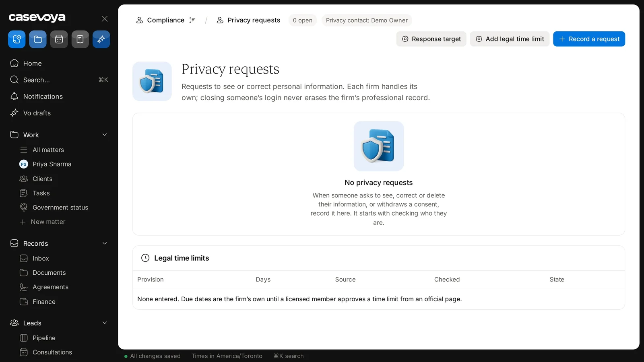
Task: Collapse the Leads section chevron
Action: [x=105, y=323]
